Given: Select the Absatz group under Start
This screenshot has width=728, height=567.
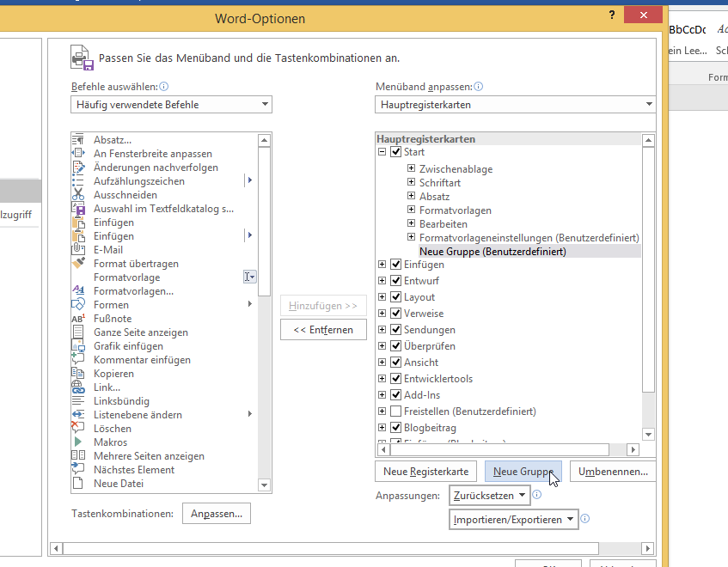Looking at the screenshot, I should coord(434,197).
